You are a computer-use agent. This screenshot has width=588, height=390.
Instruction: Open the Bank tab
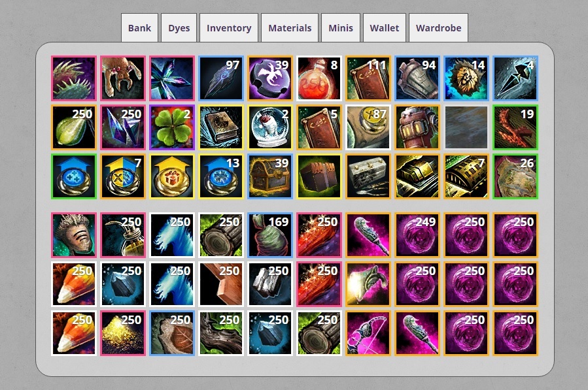[139, 27]
